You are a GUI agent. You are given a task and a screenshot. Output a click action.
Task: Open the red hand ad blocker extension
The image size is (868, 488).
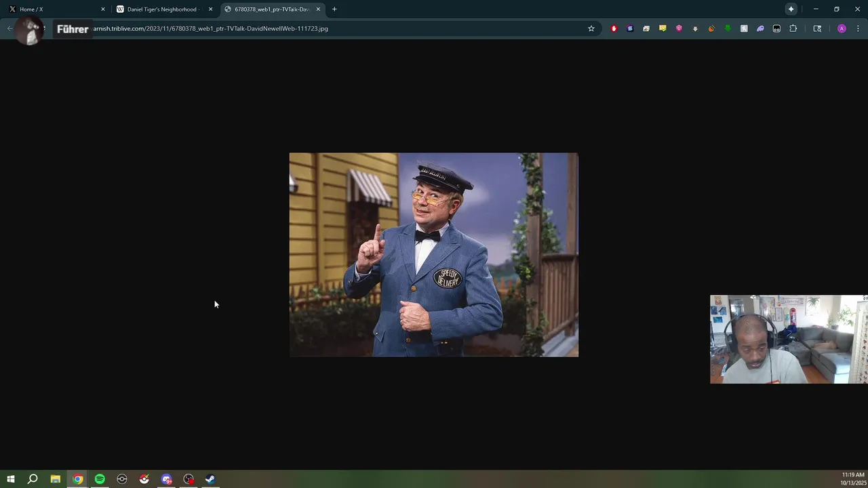click(x=614, y=28)
